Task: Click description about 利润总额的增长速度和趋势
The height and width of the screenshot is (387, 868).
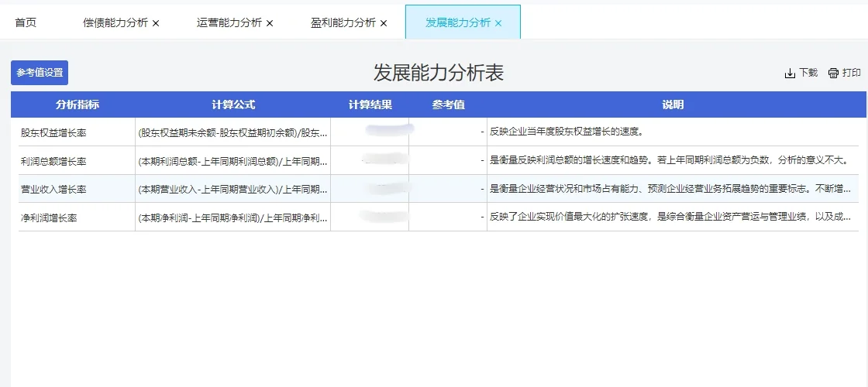Action: tap(669, 161)
